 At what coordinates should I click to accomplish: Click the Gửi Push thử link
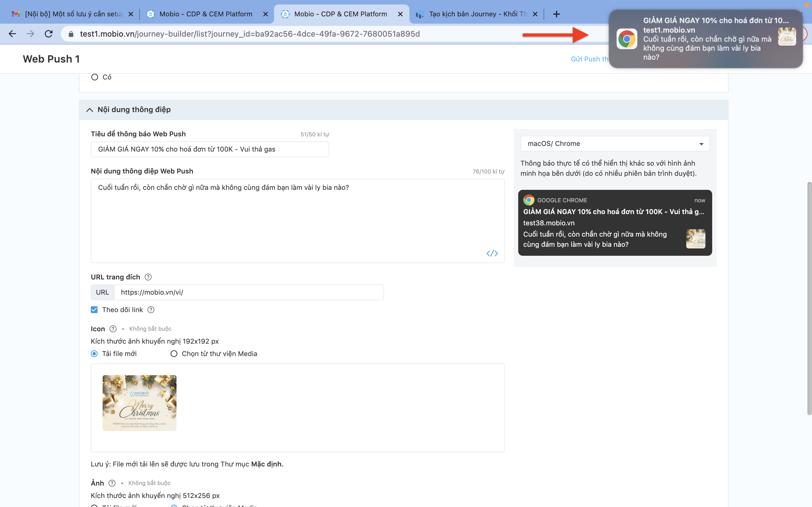pos(589,59)
